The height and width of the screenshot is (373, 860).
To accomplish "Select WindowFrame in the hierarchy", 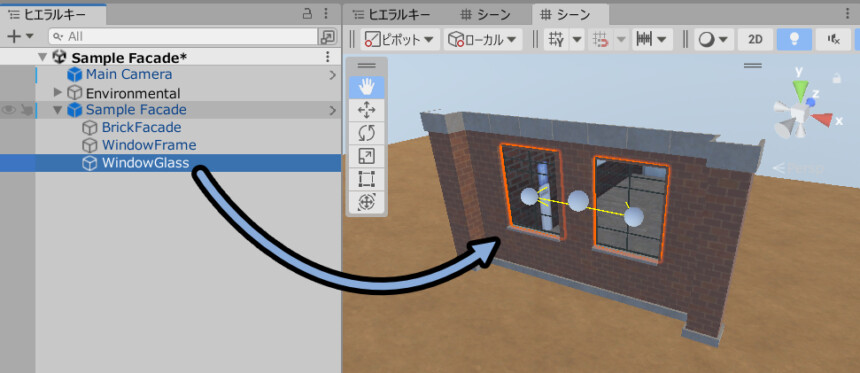I will pyautogui.click(x=149, y=145).
